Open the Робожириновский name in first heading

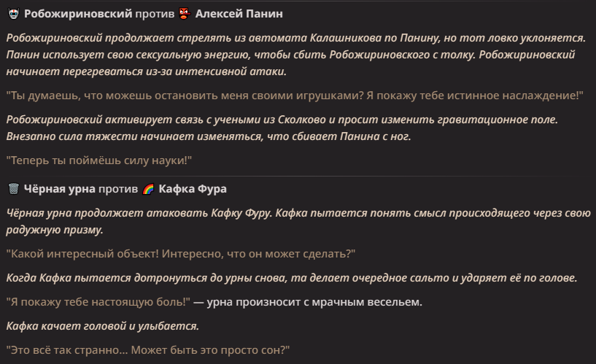click(78, 14)
